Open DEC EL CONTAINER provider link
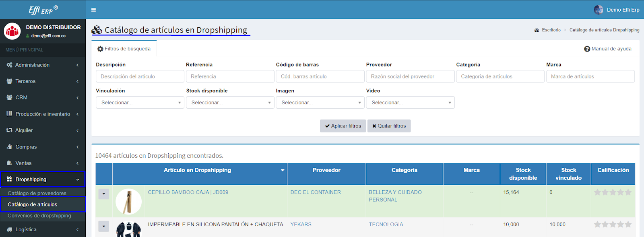The width and height of the screenshot is (644, 237). pos(316,192)
